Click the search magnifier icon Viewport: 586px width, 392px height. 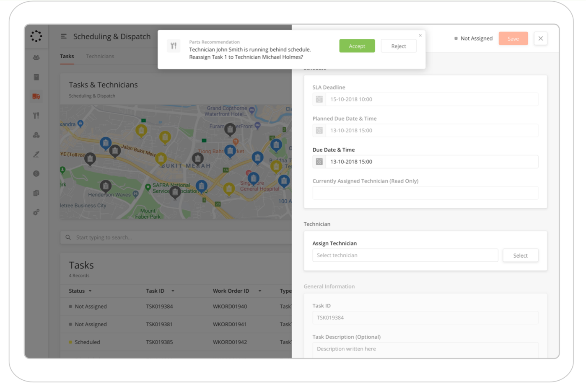tap(68, 237)
